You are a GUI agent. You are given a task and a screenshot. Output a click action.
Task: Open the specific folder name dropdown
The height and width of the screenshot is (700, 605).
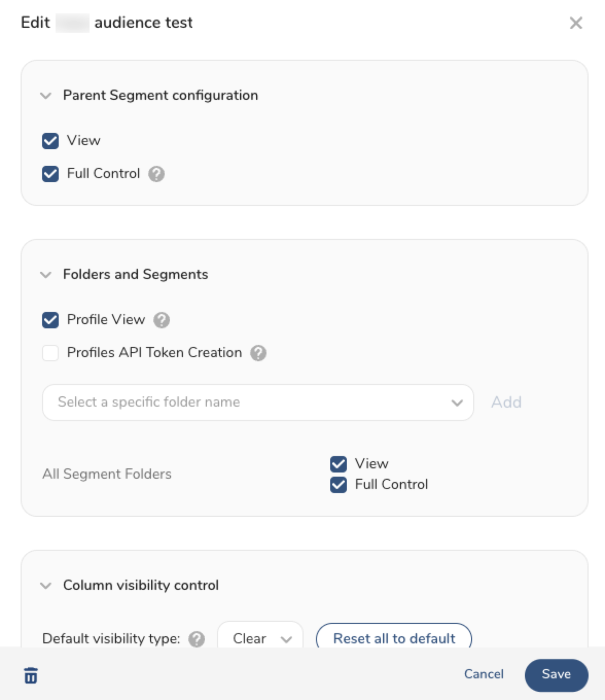tap(258, 402)
